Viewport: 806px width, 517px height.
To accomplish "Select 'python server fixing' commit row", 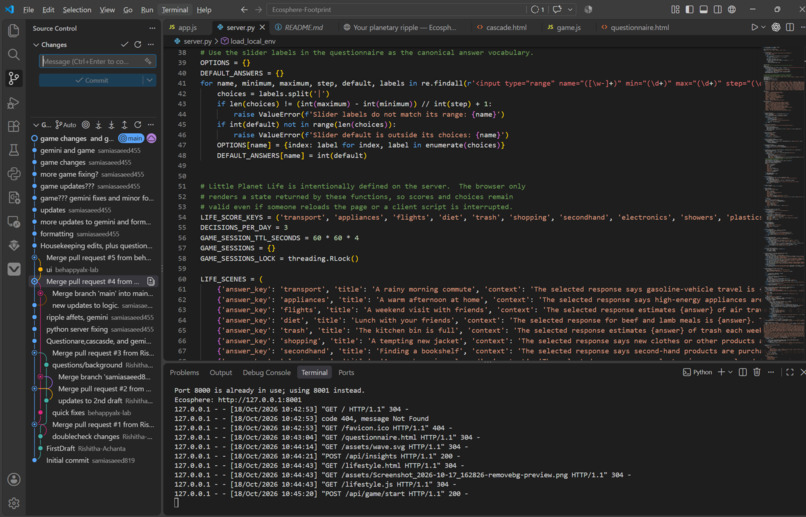I will click(x=92, y=329).
